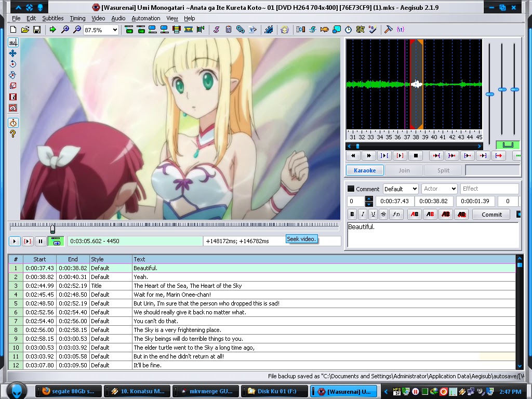
Task: Stop audio playback square button
Action: tap(416, 156)
